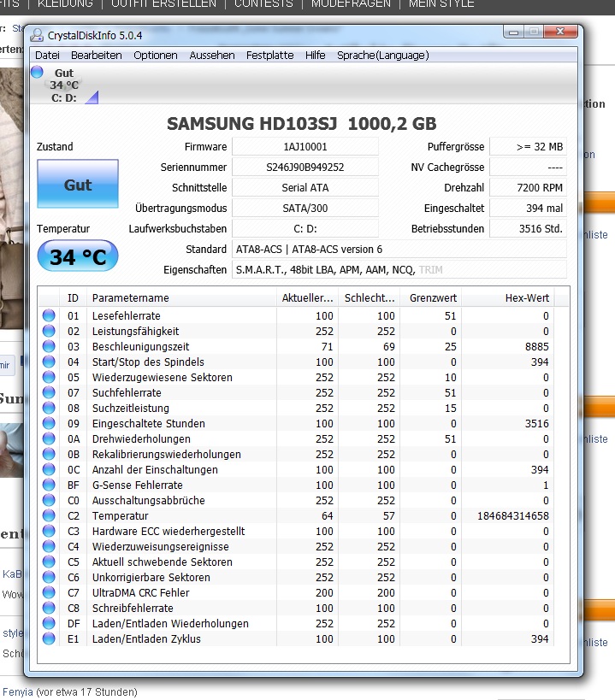Image resolution: width=615 pixels, height=700 pixels.
Task: Click status orb for Wiederzuweisungsereignisse row
Action: (x=49, y=546)
